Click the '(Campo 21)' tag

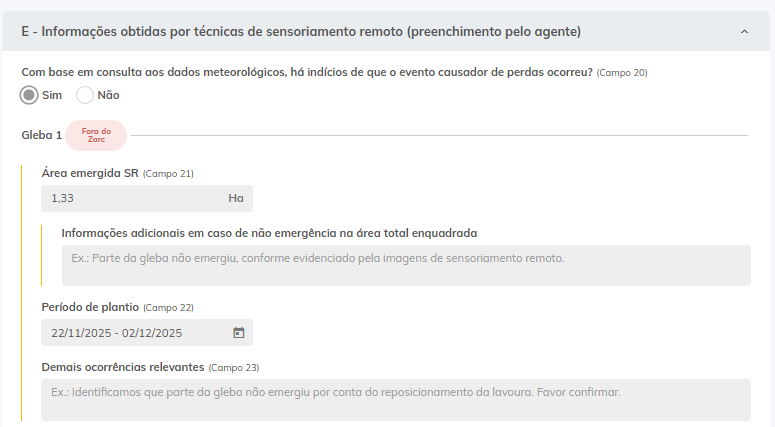[x=168, y=174]
